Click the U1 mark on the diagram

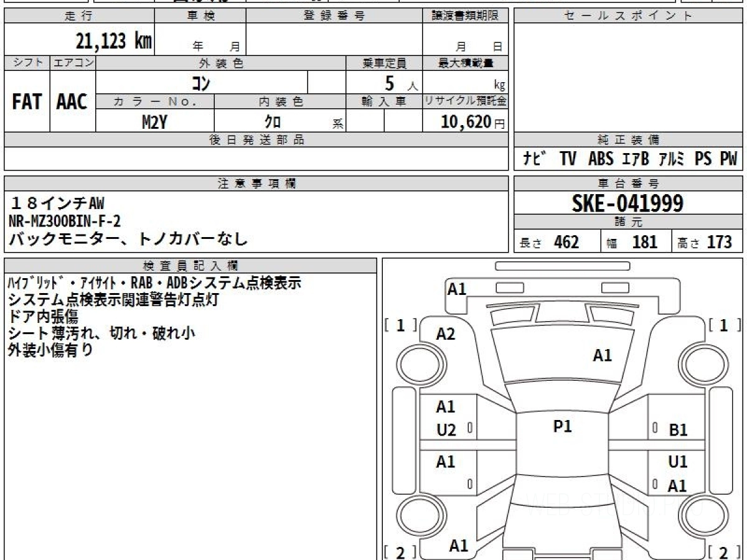click(x=678, y=462)
